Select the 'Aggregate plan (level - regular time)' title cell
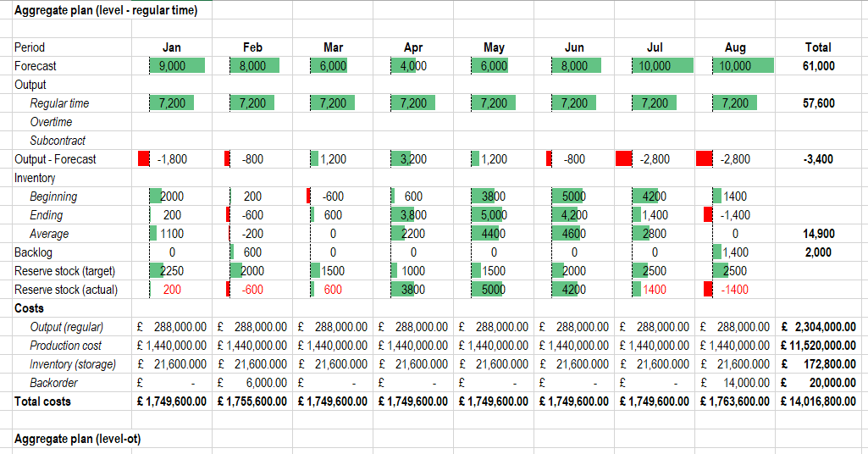The width and height of the screenshot is (868, 454). point(106,10)
